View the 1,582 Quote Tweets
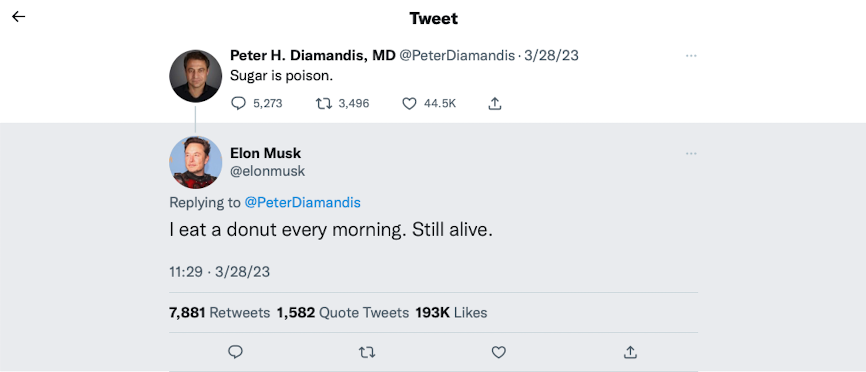This screenshot has width=866, height=372. [343, 313]
